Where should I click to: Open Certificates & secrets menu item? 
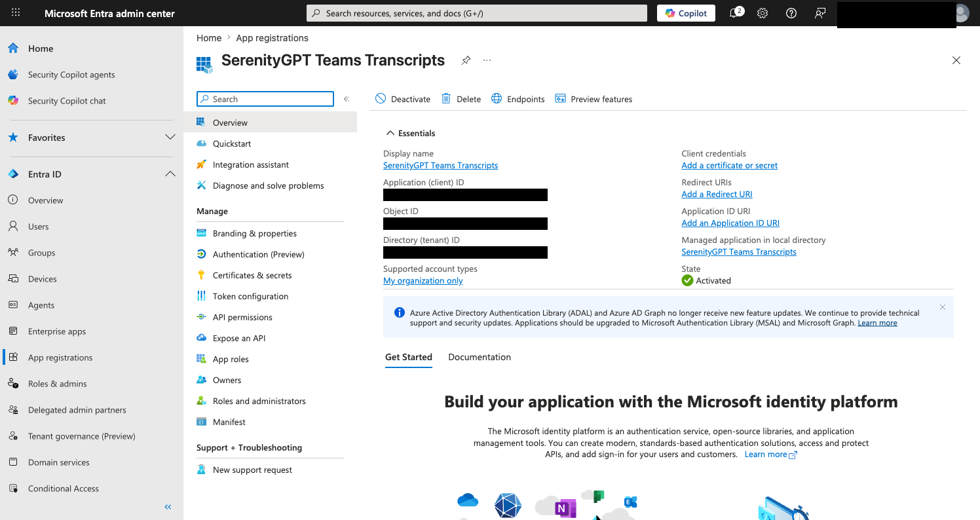(252, 275)
